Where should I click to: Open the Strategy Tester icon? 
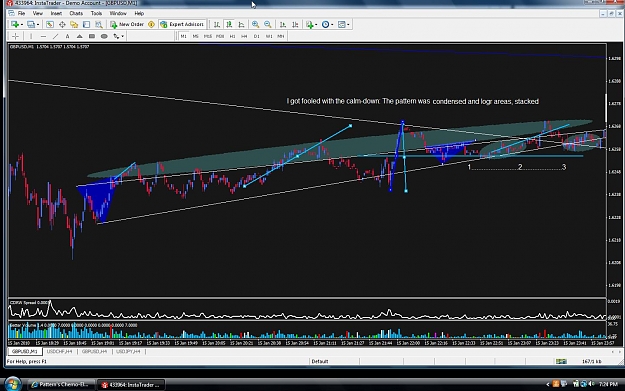click(x=99, y=24)
